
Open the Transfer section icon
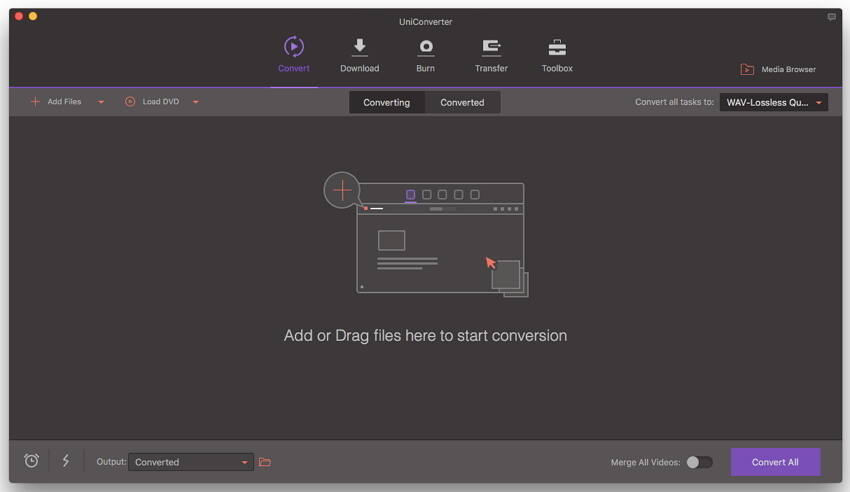(491, 48)
